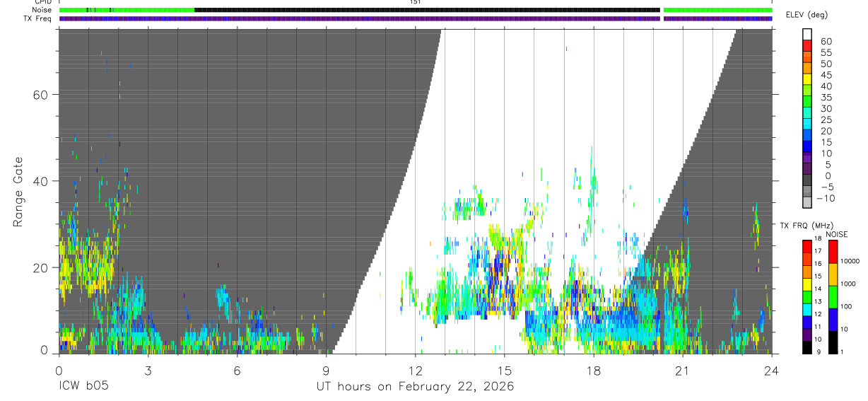Pick the yellow segment of the ELEV colorbar

807,79
